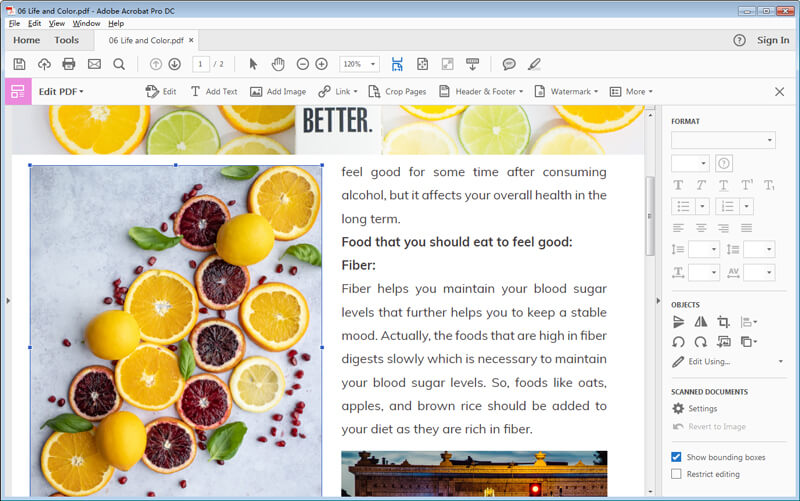Select the crop image tool in Objects

[723, 322]
